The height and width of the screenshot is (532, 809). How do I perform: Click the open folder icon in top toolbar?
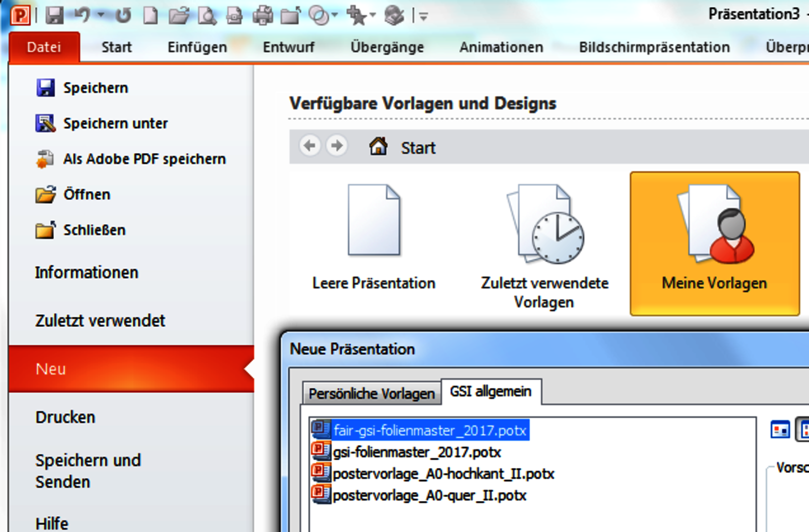(179, 15)
